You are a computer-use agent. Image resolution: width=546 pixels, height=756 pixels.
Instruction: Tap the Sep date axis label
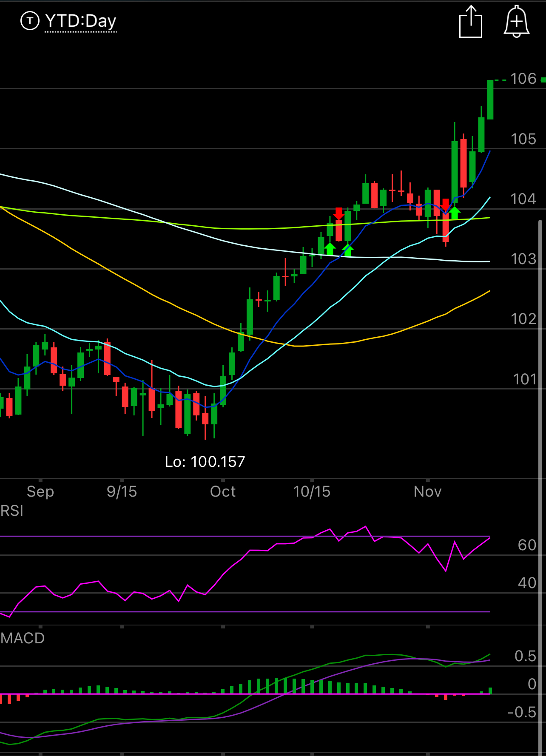(40, 492)
